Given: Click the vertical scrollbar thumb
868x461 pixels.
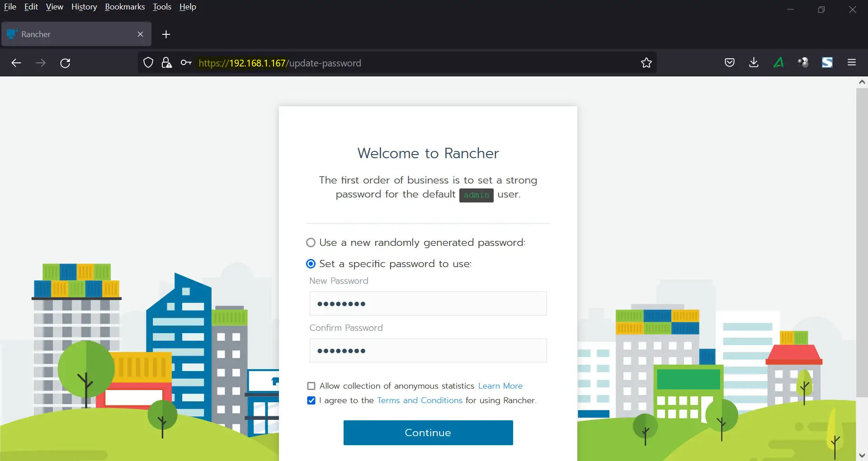Looking at the screenshot, I should pyautogui.click(x=862, y=243).
